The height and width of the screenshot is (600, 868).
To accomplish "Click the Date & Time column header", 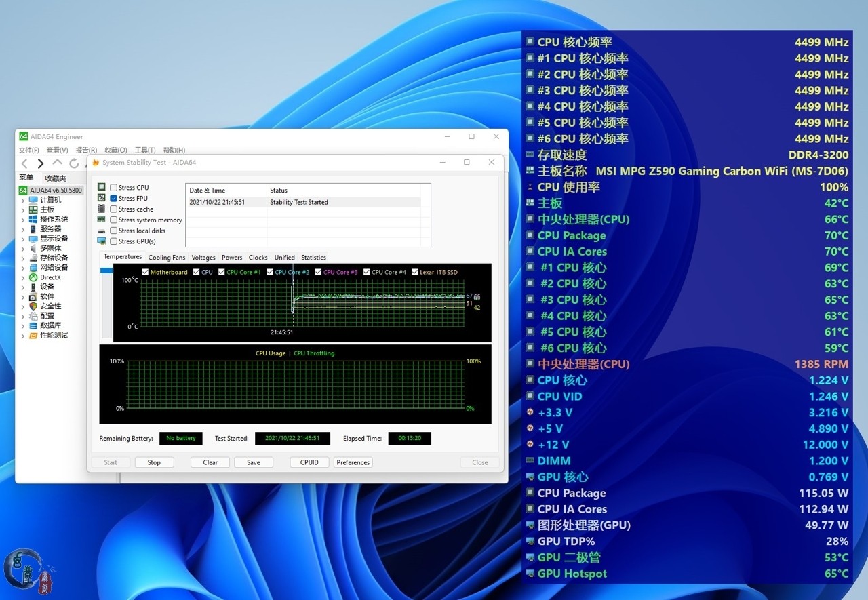I will (x=226, y=191).
